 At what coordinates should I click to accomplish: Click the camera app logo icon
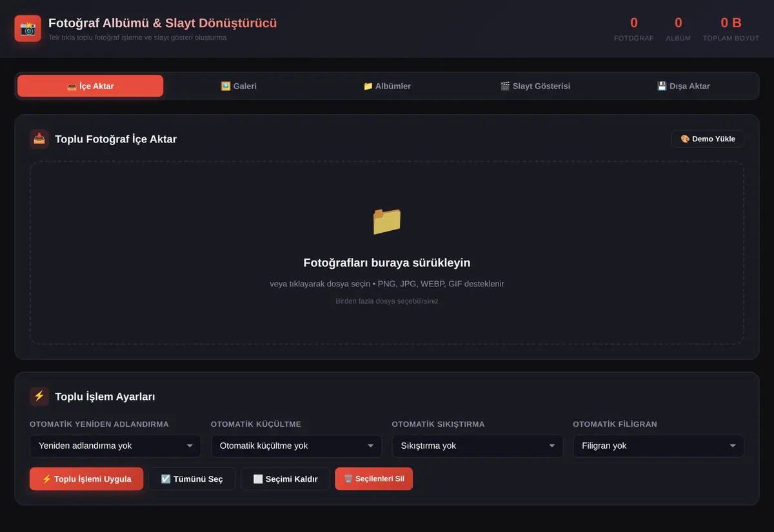point(28,28)
